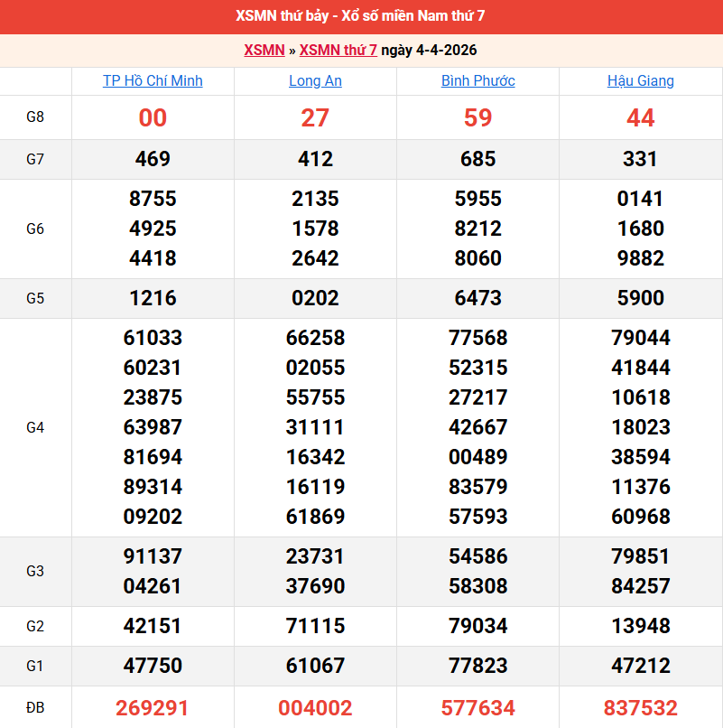Click the special prize number 577634

[x=477, y=707]
